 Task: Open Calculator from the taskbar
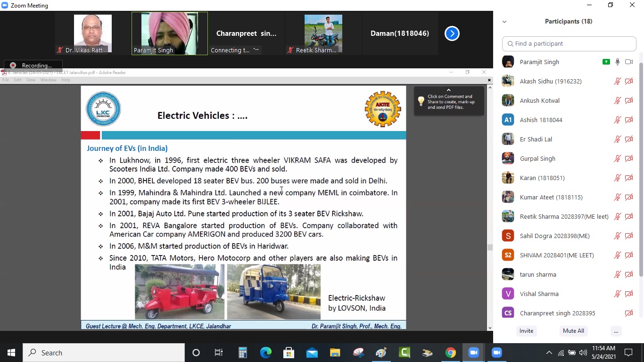[243, 353]
